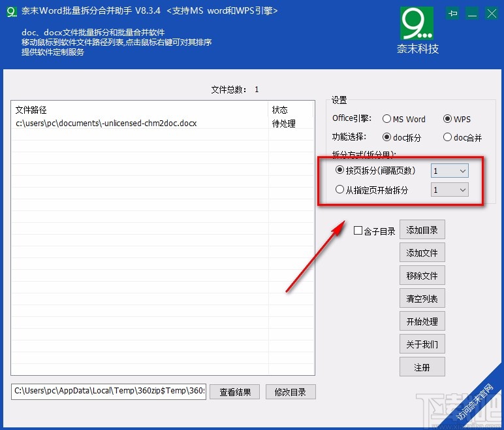Click the output directory path field
504x430 pixels.
pyautogui.click(x=108, y=391)
